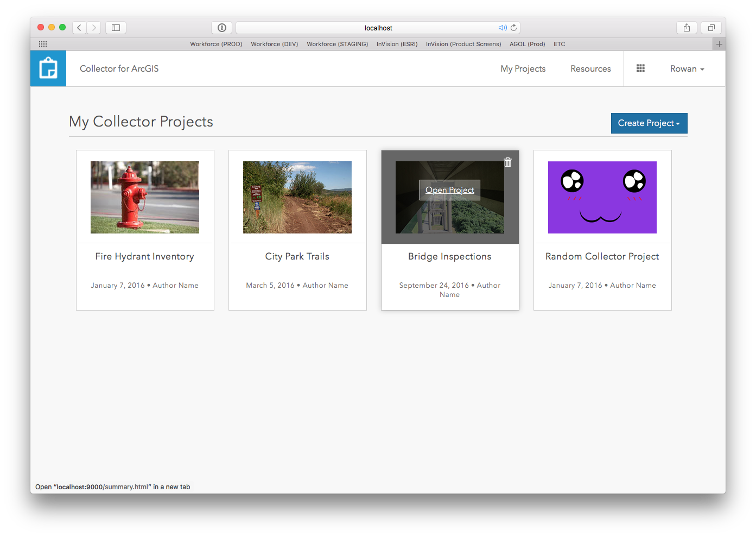The image size is (756, 537).
Task: Click the localhost address field
Action: (378, 28)
